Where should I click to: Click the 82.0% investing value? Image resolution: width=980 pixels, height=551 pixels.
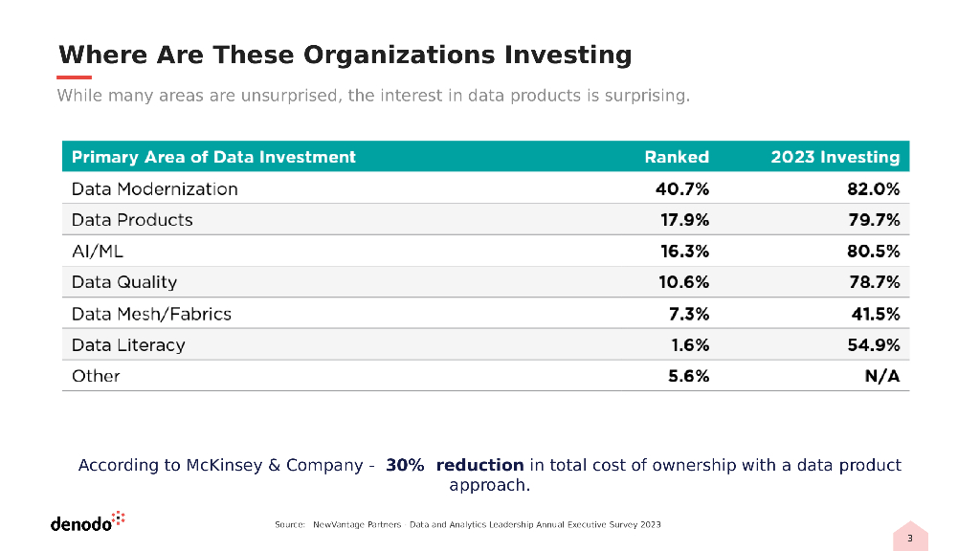[x=873, y=188]
